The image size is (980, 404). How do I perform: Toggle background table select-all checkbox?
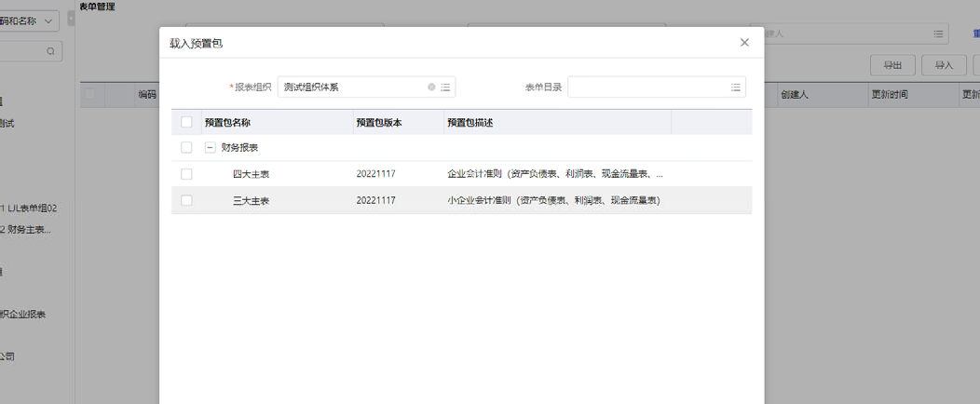point(90,94)
